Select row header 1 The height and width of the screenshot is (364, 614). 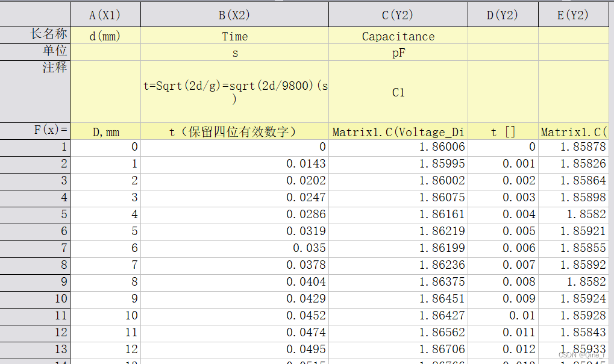(x=35, y=148)
